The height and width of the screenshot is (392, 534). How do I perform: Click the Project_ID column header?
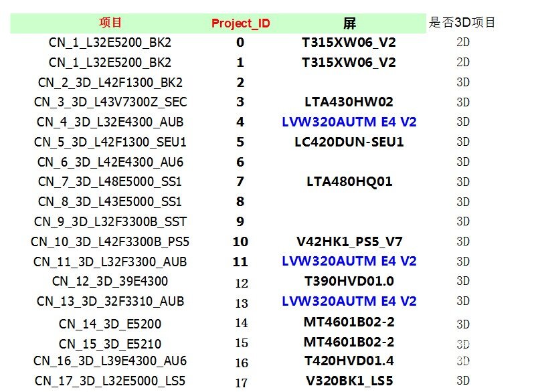click(240, 23)
